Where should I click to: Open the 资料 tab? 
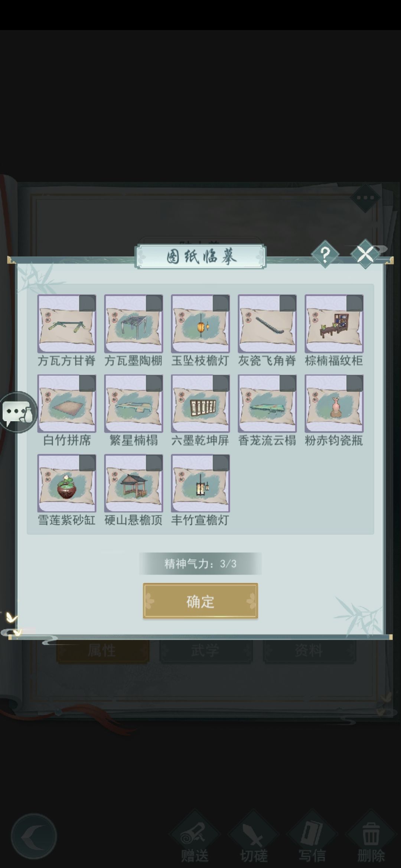pyautogui.click(x=309, y=650)
